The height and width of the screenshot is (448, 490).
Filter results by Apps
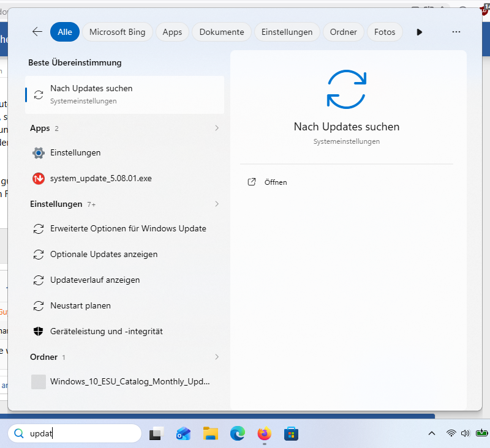(x=172, y=32)
